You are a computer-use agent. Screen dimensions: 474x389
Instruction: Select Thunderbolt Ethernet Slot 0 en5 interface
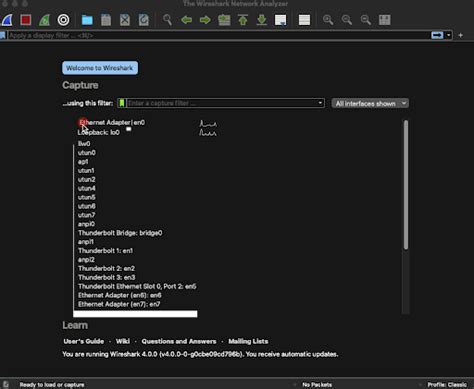click(137, 286)
